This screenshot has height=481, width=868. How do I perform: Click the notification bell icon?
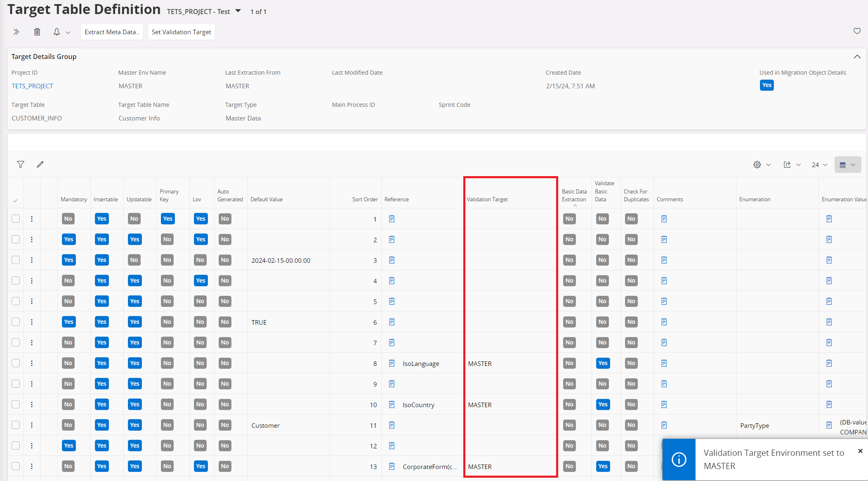point(57,32)
